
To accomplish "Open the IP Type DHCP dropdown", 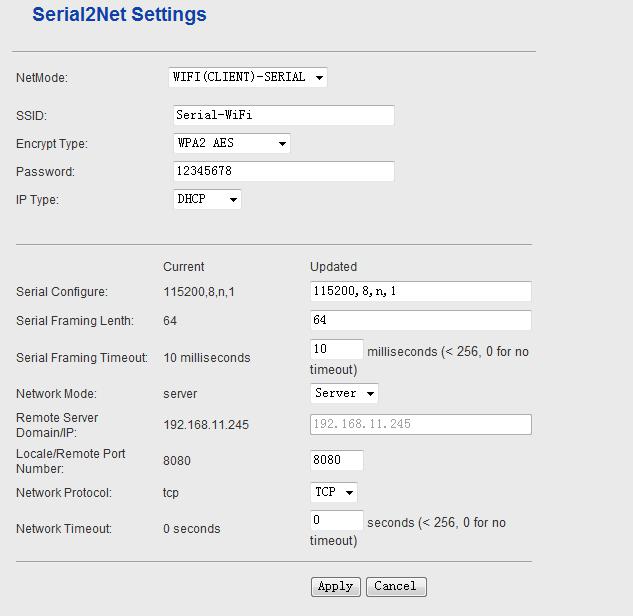I will click(207, 200).
